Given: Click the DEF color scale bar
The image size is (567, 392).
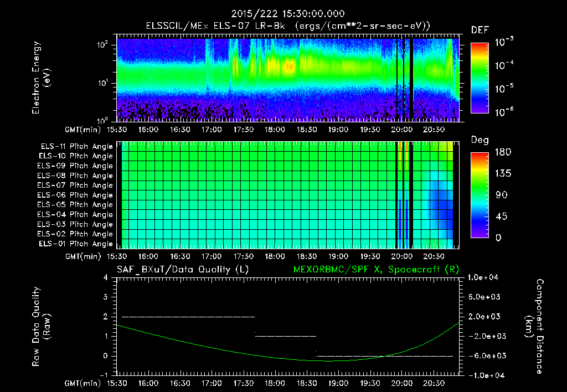Looking at the screenshot, I should pyautogui.click(x=480, y=78).
